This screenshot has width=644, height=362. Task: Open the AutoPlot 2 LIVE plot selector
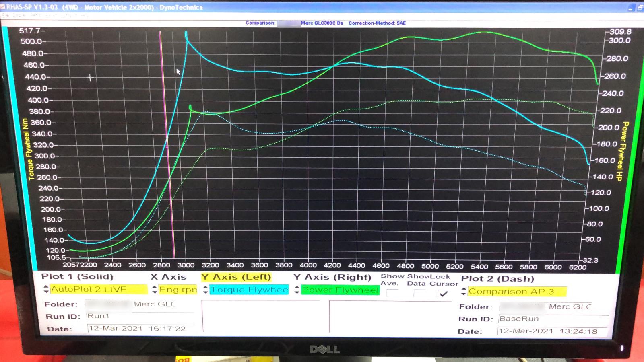point(99,289)
